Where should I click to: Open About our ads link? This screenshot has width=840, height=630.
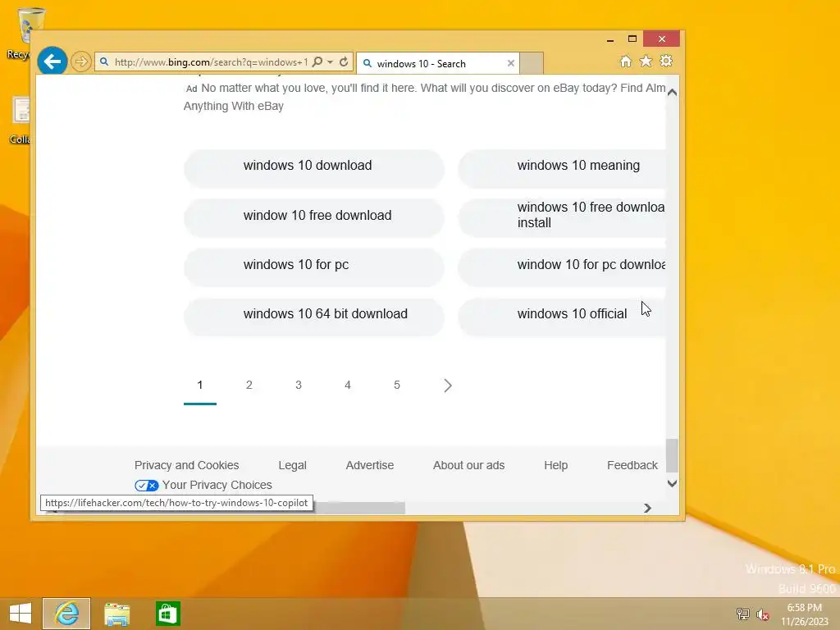468,466
